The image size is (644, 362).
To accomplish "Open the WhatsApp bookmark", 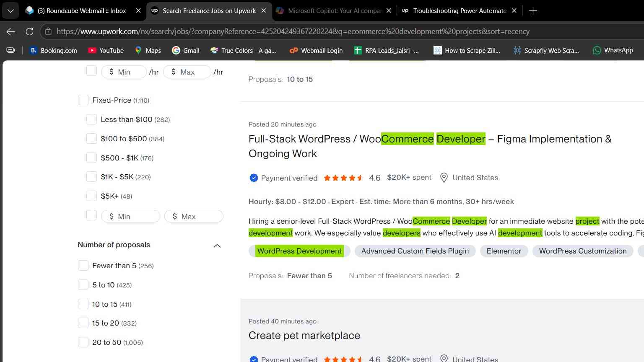I will [x=613, y=50].
